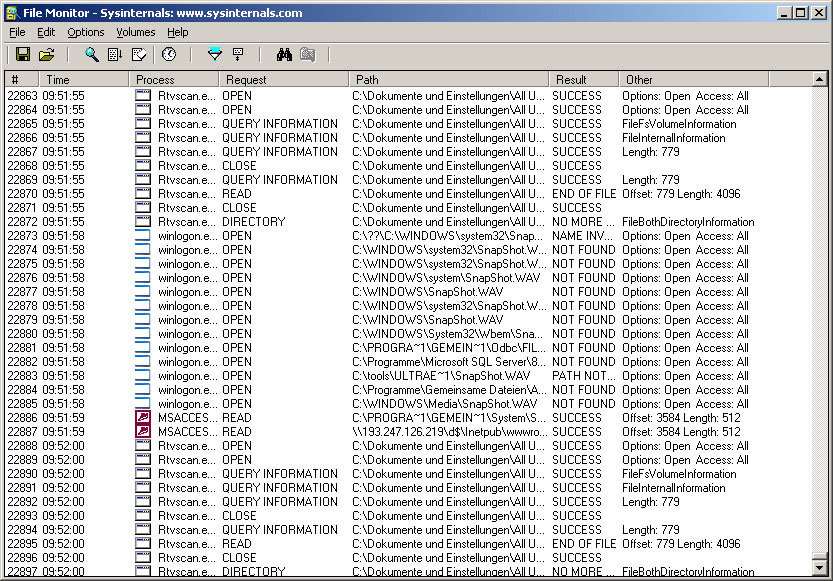Toggle capture with the magnifying glass icon
The width and height of the screenshot is (833, 581).
[x=91, y=54]
